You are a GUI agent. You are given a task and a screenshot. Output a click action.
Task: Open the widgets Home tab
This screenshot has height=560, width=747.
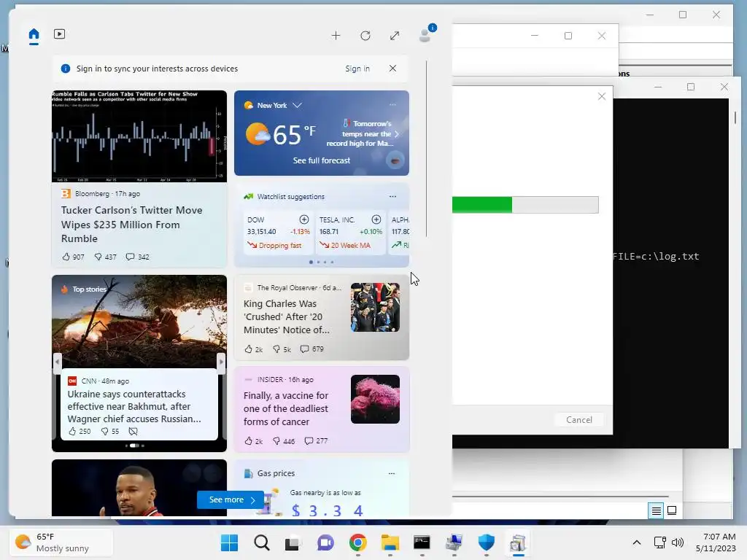pos(34,35)
